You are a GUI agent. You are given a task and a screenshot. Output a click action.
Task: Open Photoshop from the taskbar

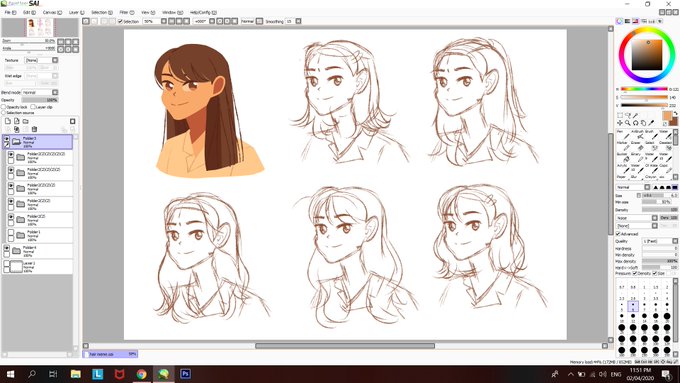(185, 374)
